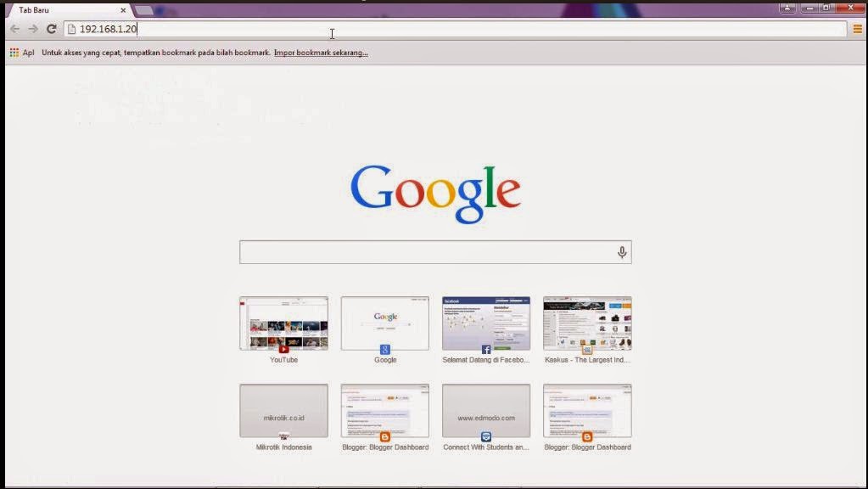Click the 'Connect With Students an...' label
This screenshot has width=868, height=489.
tap(486, 447)
